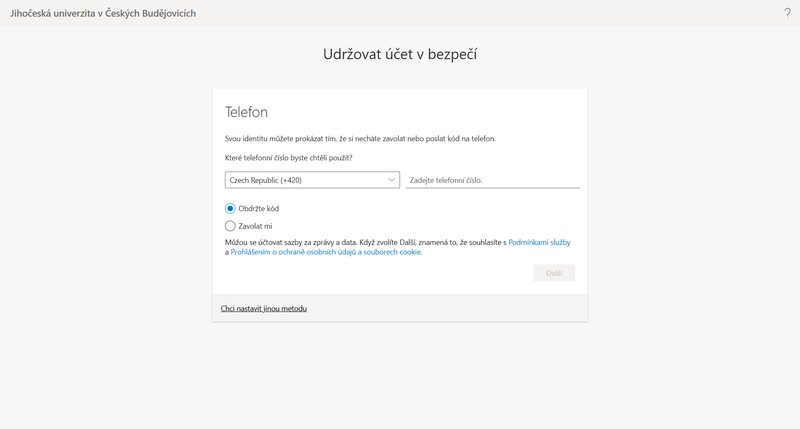Choose the Zavolat mi radio option
800x429 pixels.
(x=230, y=226)
